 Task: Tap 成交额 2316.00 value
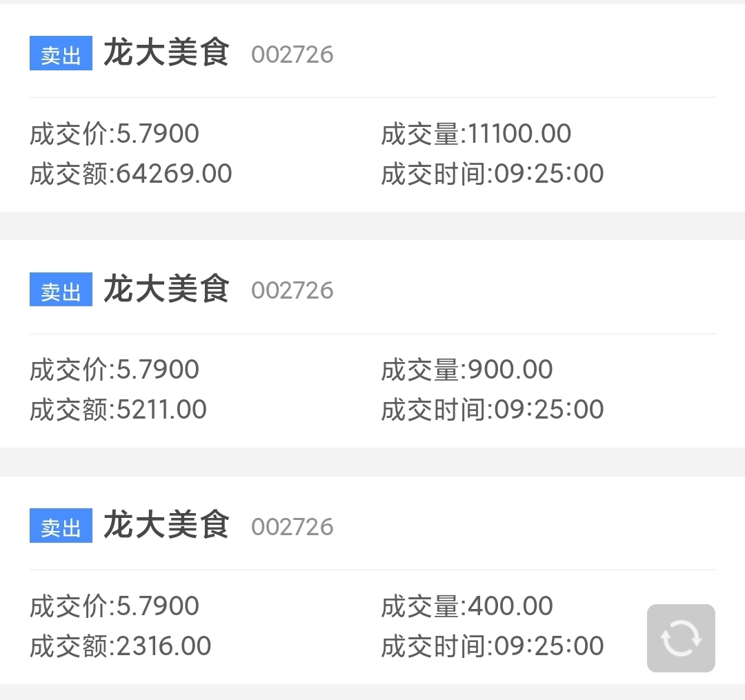coord(120,646)
